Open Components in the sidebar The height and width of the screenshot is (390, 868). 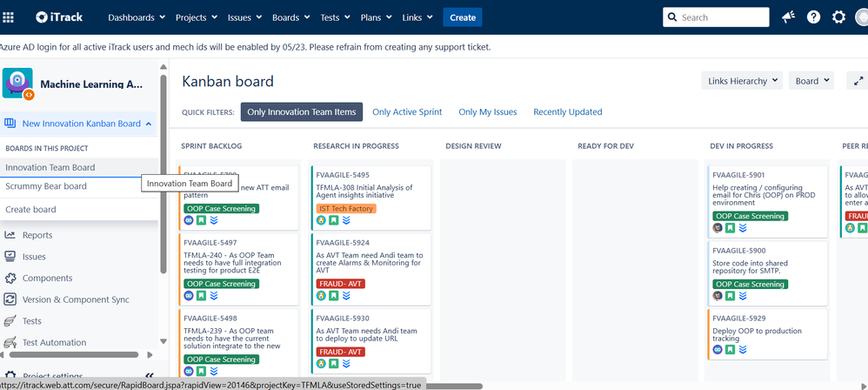(x=47, y=278)
